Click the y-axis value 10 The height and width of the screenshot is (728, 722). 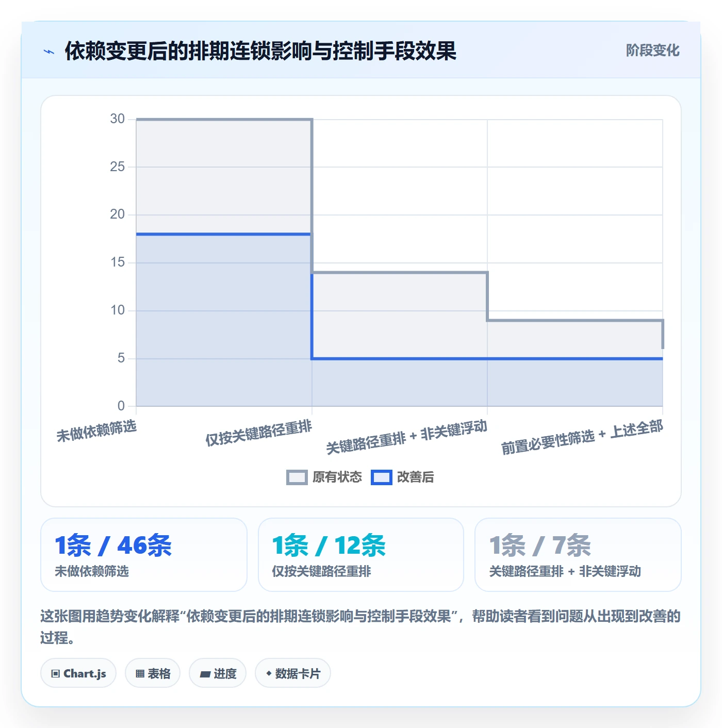tap(118, 310)
